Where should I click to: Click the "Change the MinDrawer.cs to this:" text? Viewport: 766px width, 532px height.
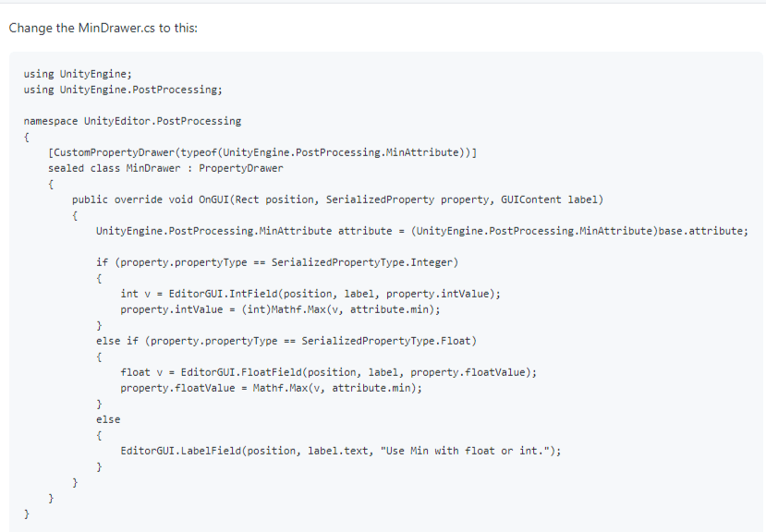(x=103, y=28)
